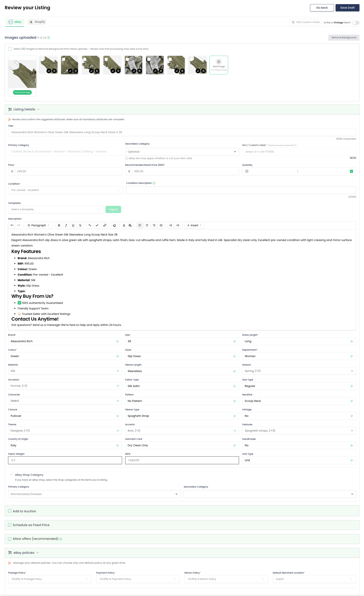
Task: Click the Fabric Weight input field
Action: point(65,460)
